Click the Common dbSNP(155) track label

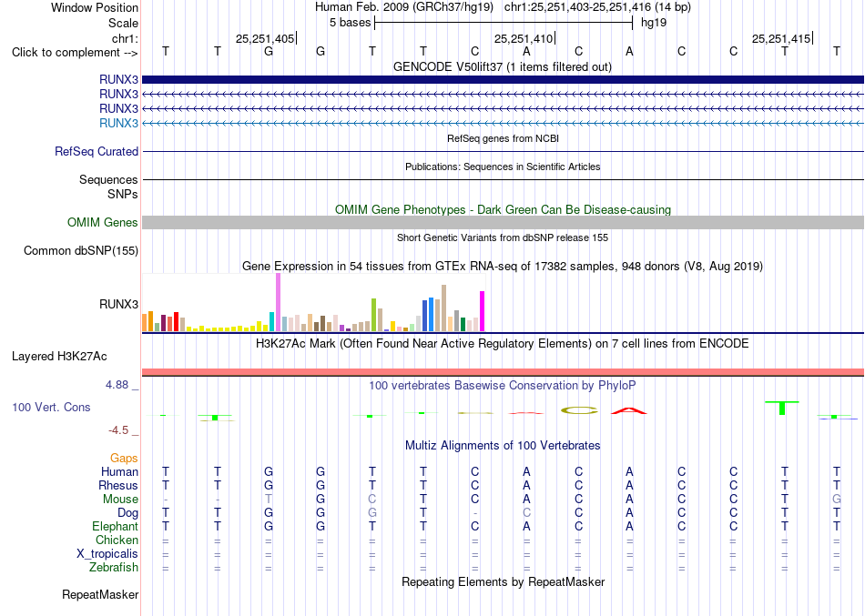tap(81, 250)
